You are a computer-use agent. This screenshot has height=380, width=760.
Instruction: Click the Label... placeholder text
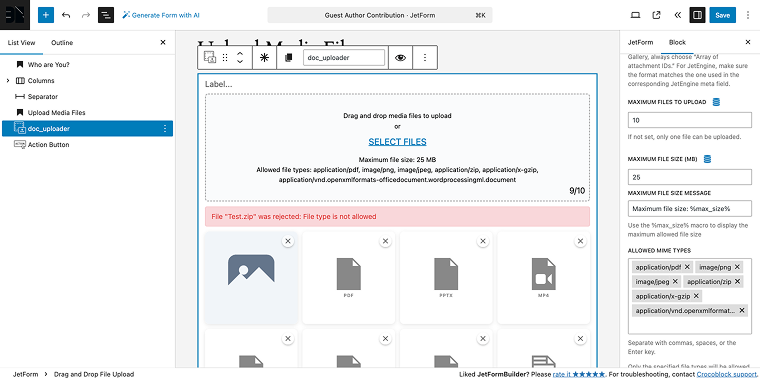point(219,84)
